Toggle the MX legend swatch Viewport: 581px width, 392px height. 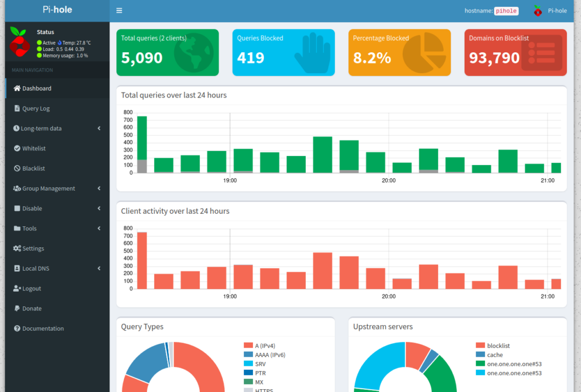pos(249,382)
